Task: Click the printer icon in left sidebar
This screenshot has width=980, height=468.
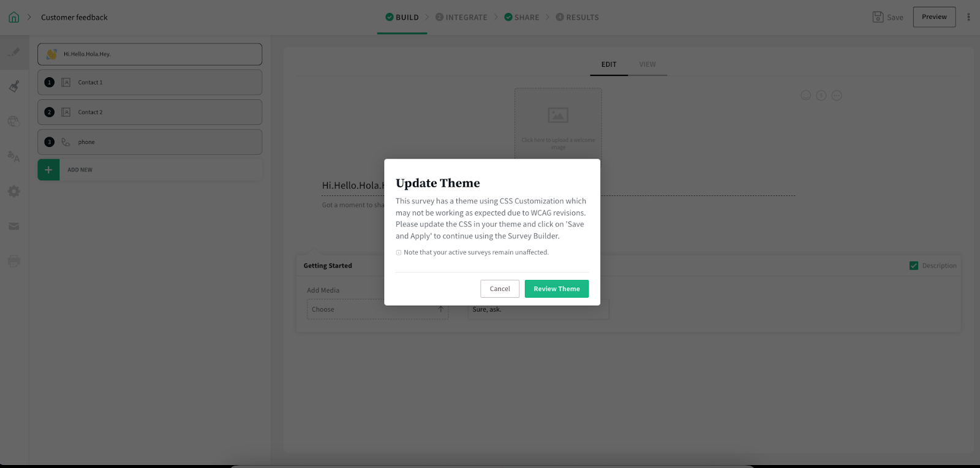Action: pos(14,262)
